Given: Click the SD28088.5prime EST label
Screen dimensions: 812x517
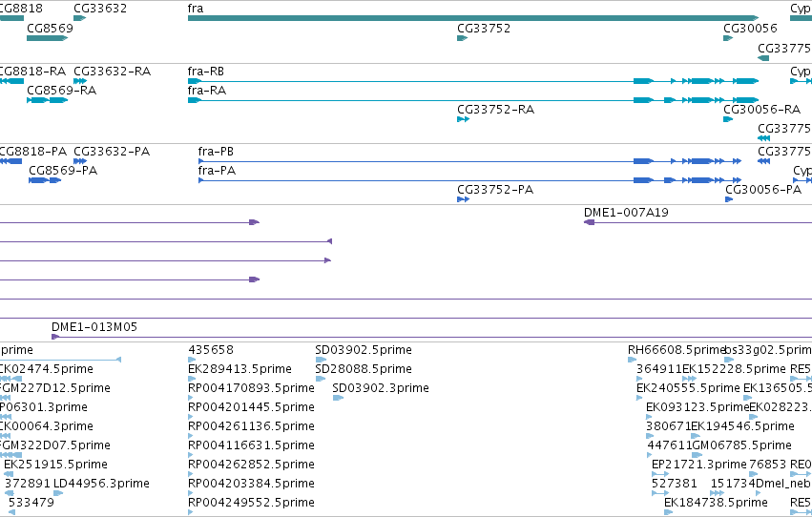Looking at the screenshot, I should pos(364,369).
